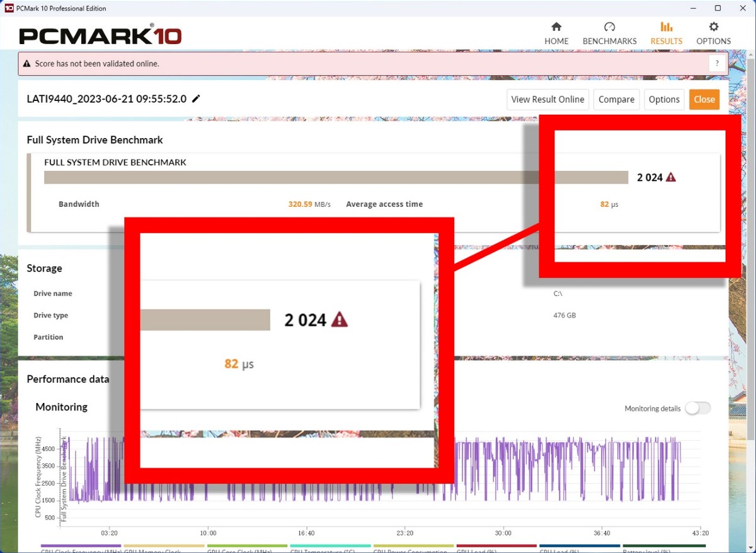The height and width of the screenshot is (553, 756).
Task: Click 'Score has not been validated online.' message
Action: point(96,64)
